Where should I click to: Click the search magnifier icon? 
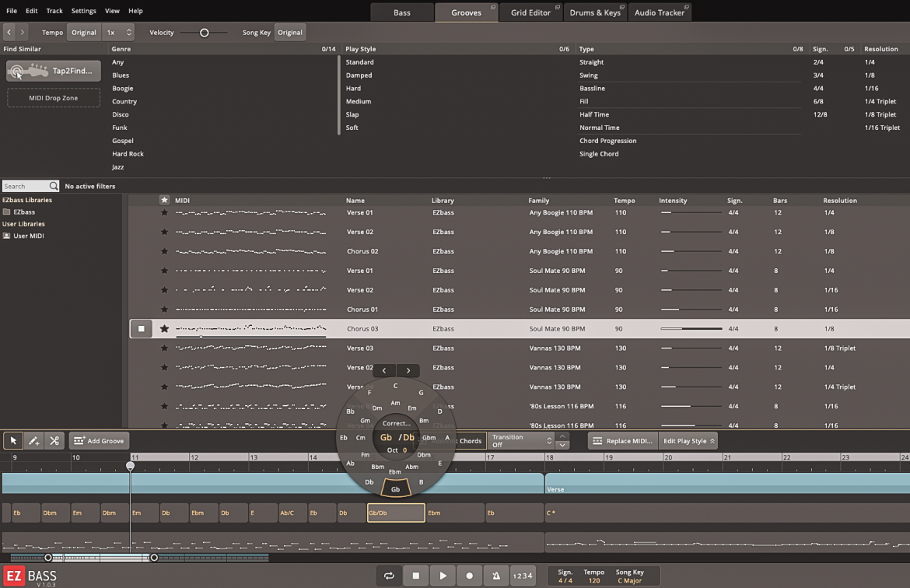[x=54, y=186]
